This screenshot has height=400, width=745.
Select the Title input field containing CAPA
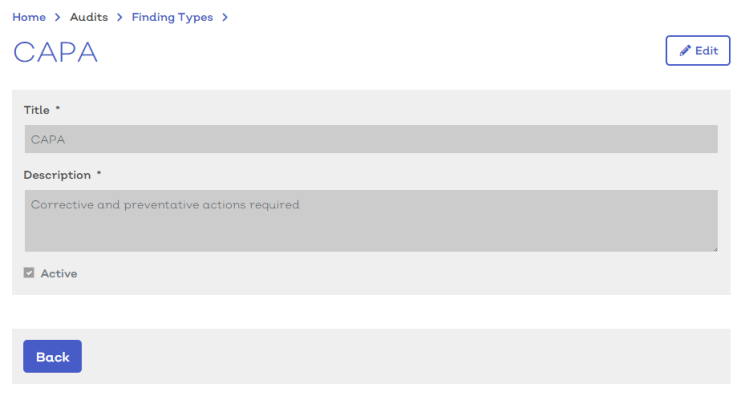click(371, 139)
